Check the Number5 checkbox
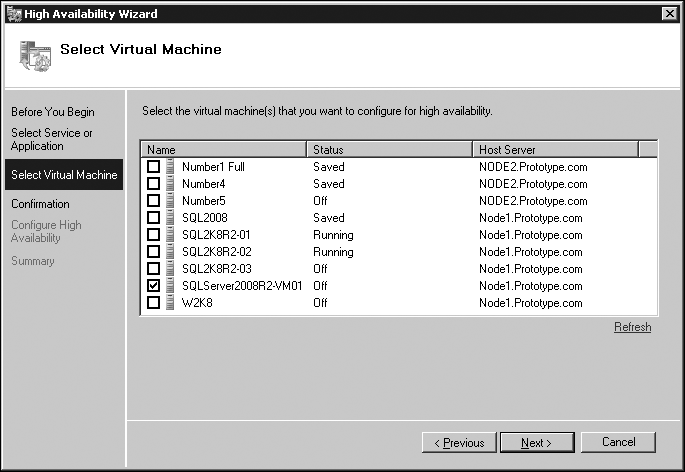The height and width of the screenshot is (472, 685). click(153, 201)
